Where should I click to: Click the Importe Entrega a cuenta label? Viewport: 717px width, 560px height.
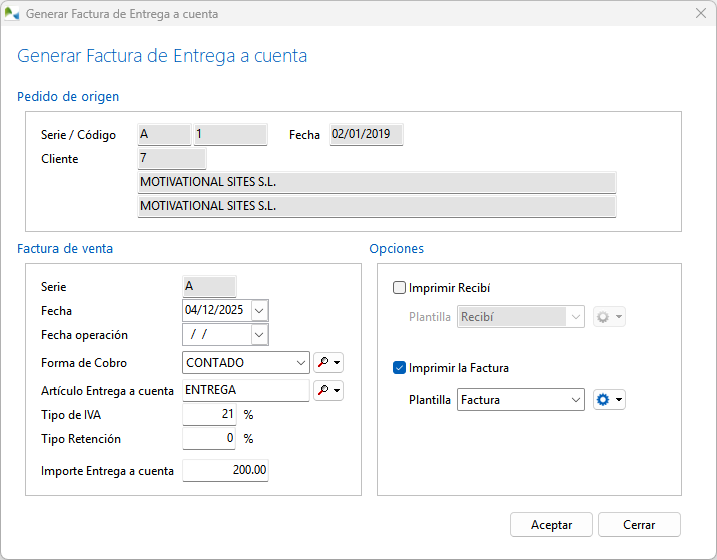(107, 471)
